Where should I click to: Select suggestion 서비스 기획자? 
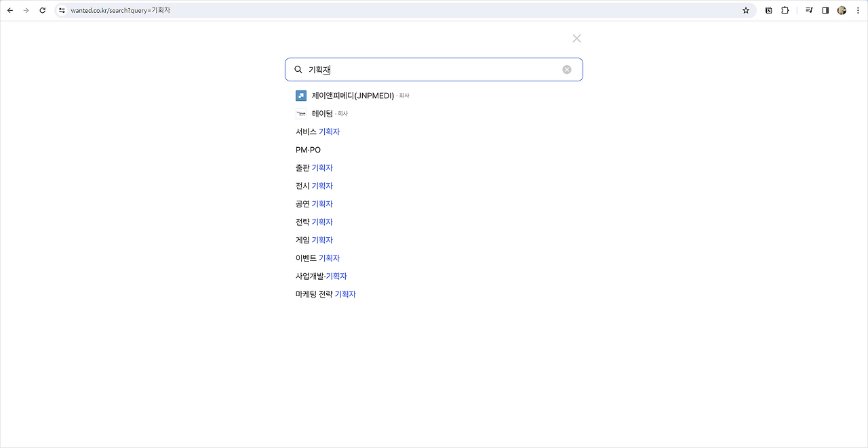pos(317,131)
